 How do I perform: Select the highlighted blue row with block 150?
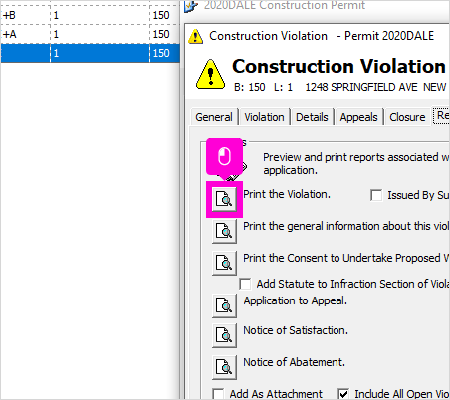point(90,53)
